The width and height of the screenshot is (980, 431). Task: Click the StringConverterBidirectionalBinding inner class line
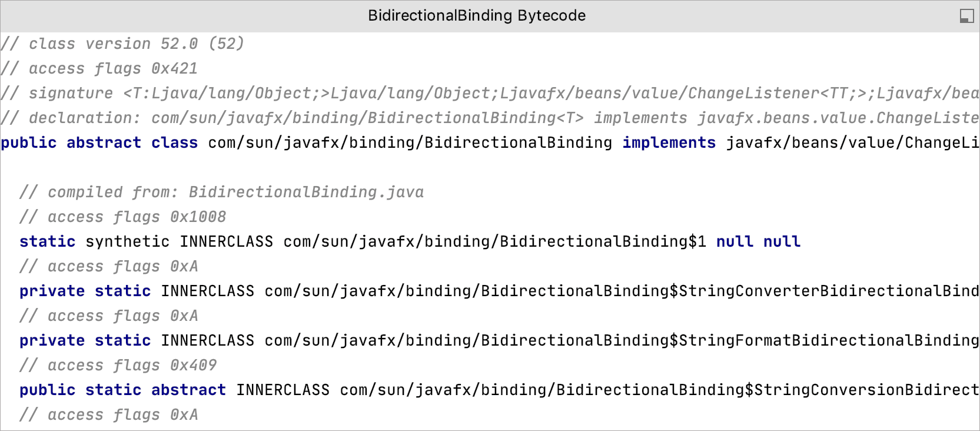pos(622,291)
